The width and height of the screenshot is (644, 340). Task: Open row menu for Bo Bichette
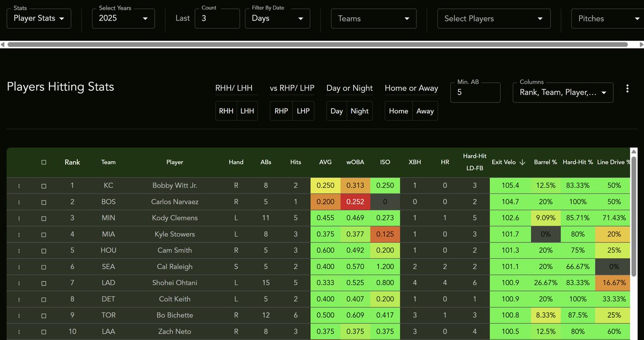19,315
